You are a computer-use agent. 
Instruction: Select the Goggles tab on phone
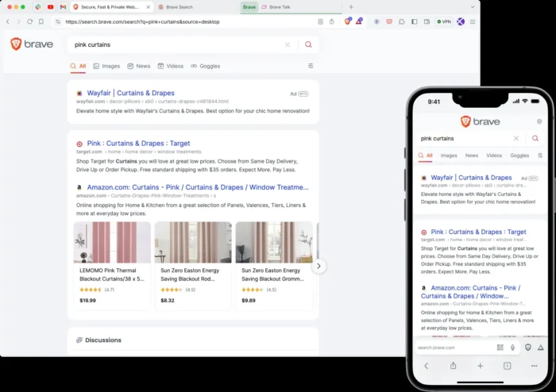pyautogui.click(x=519, y=156)
